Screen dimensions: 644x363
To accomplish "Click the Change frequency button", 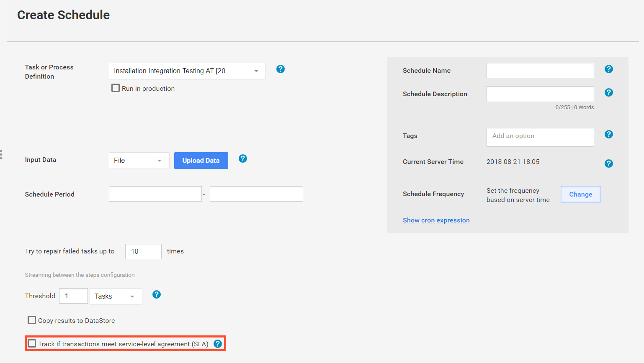I will [x=581, y=194].
